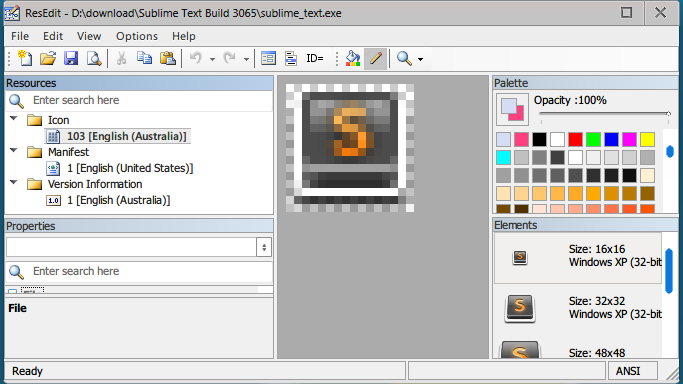Click the Elements panel scrollbar
Screen dimensions: 683x384
tap(669, 271)
